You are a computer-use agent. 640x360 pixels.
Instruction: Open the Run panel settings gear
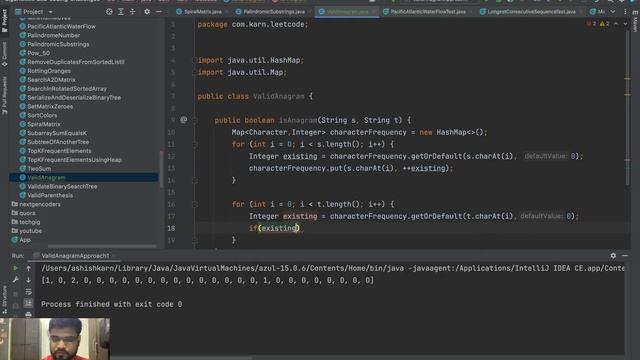pyautogui.click(x=613, y=256)
